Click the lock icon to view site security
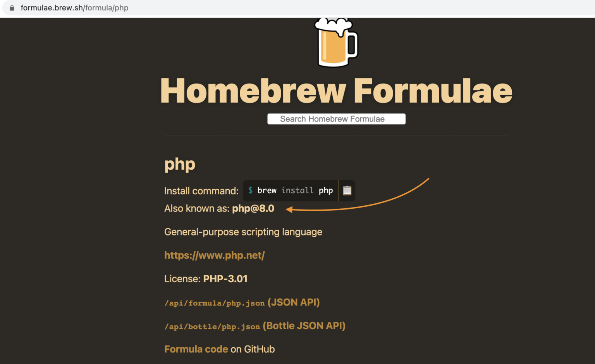Viewport: 595px width, 364px height. tap(11, 7)
